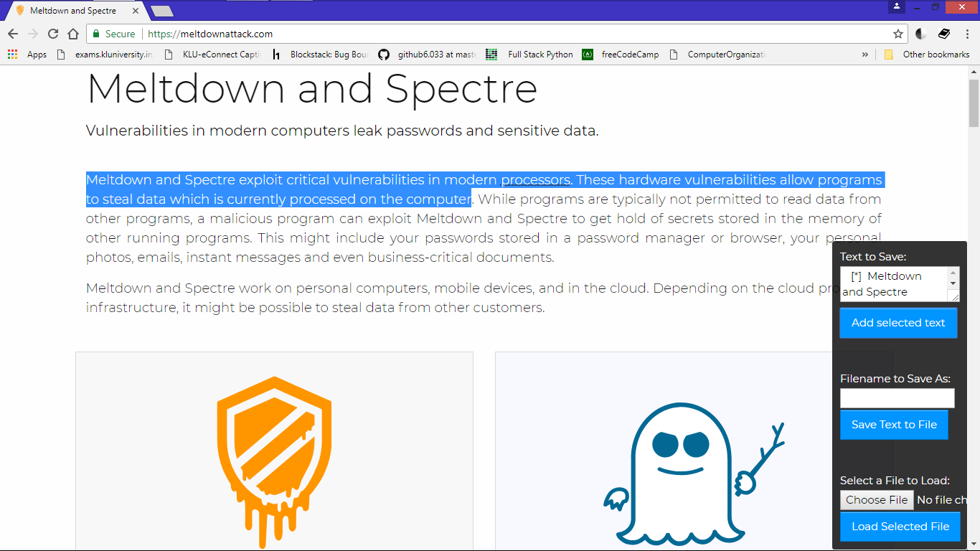
Task: Click the page vertical scrollbar thumb
Action: (974, 103)
